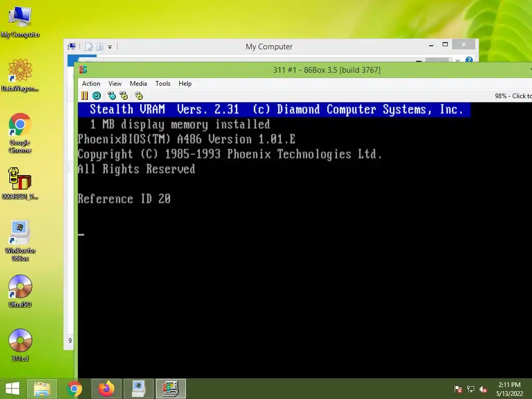Open the Media menu
This screenshot has width=532, height=399.
pos(138,84)
